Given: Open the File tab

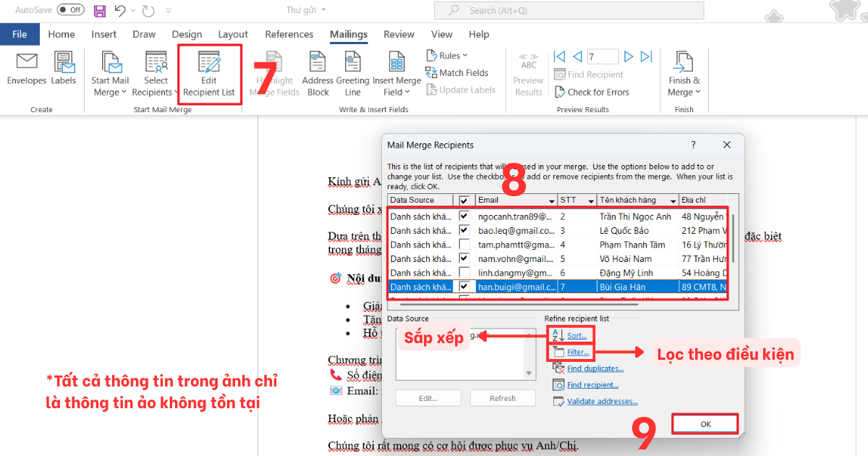Looking at the screenshot, I should (20, 34).
